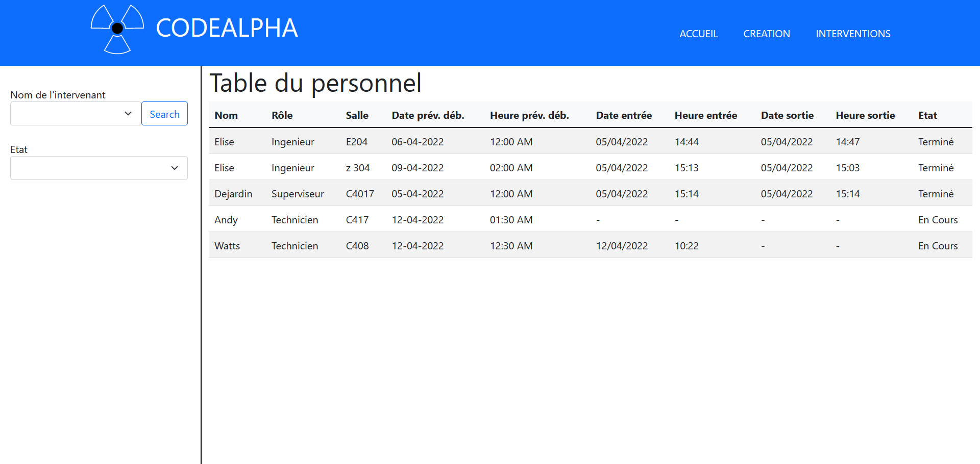
Task: Click the Search button
Action: click(x=164, y=113)
